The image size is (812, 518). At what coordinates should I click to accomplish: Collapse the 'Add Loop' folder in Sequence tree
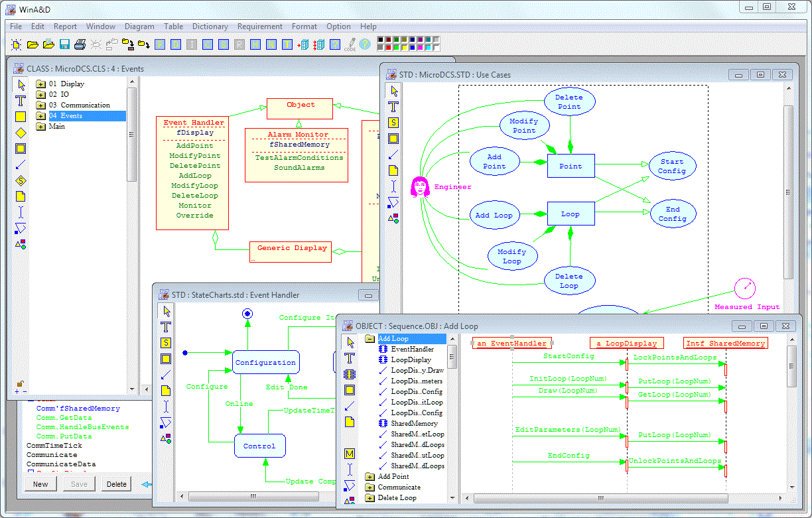(x=370, y=339)
